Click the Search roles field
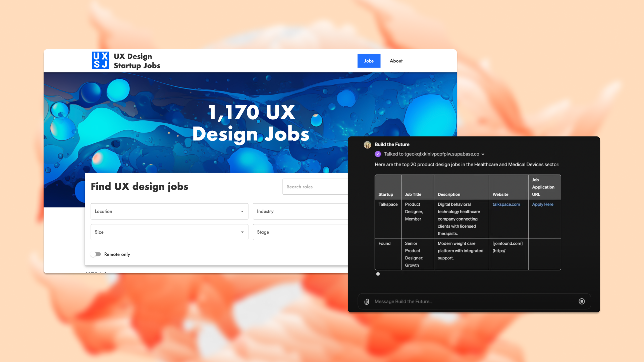644x362 pixels. (315, 187)
